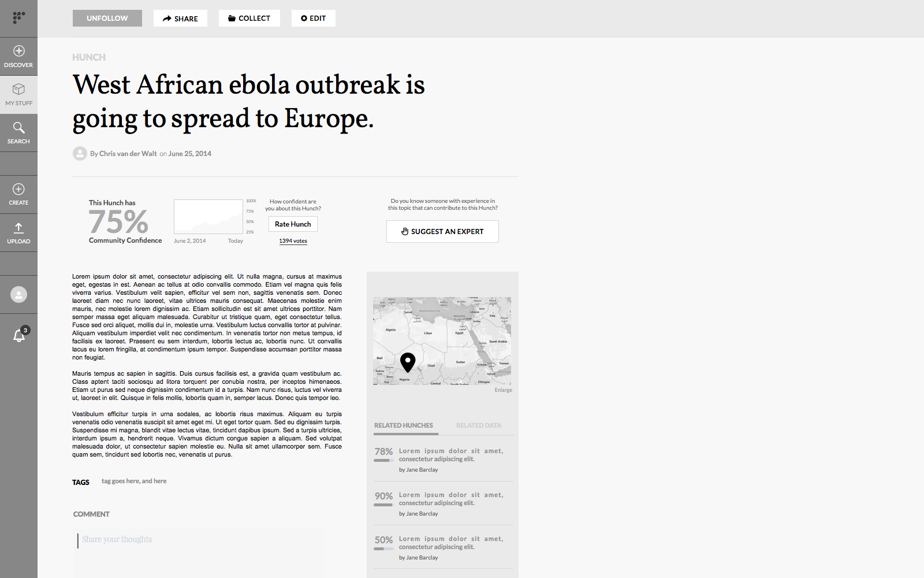Collect this Hunch

tap(249, 18)
